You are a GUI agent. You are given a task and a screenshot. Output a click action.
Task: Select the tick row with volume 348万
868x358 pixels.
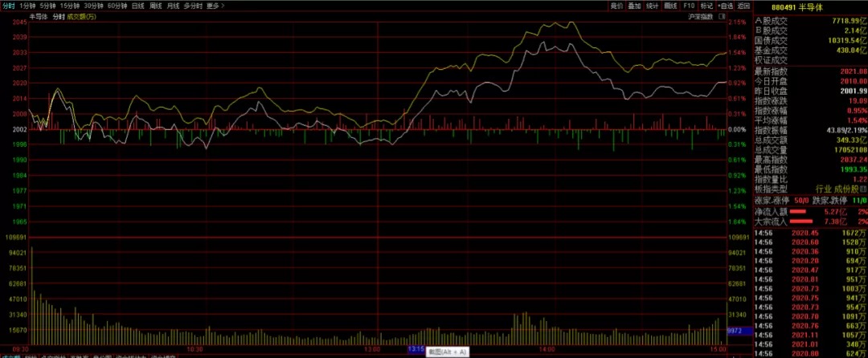[x=810, y=344]
